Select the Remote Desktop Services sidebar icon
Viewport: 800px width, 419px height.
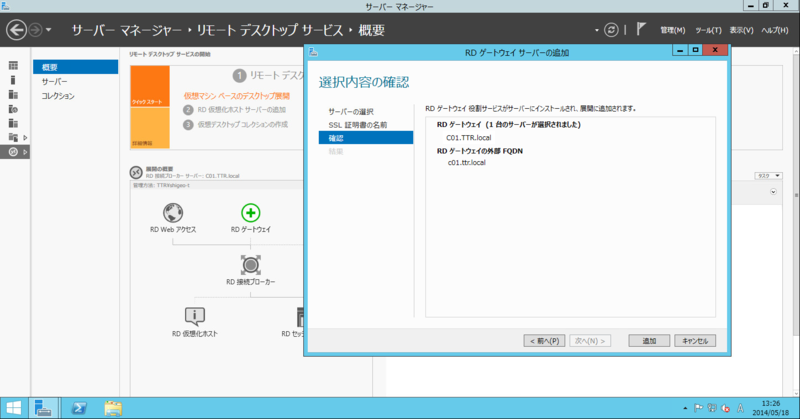tap(13, 152)
